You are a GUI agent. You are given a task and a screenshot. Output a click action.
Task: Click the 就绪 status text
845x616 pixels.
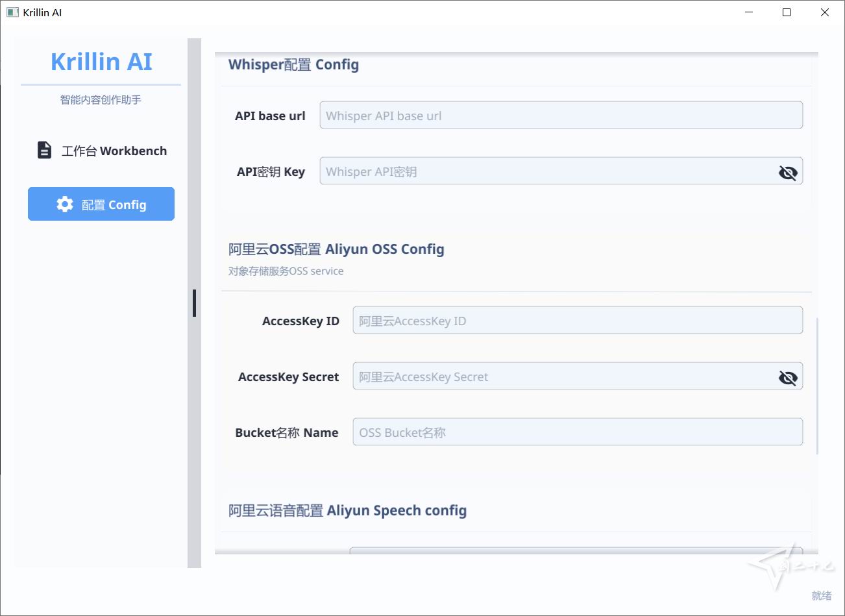tap(821, 595)
